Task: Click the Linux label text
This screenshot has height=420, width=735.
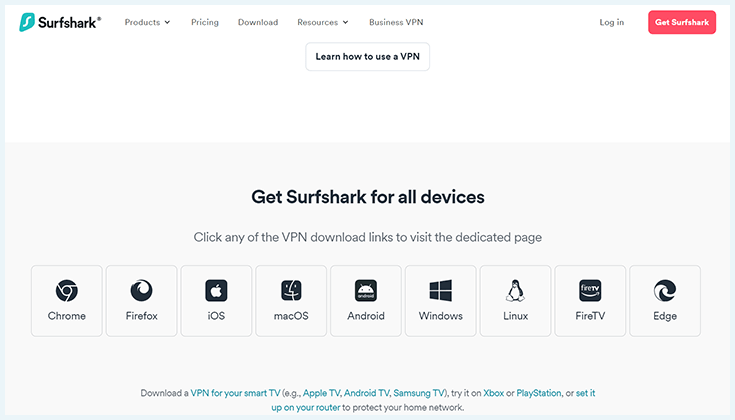Action: tap(515, 316)
